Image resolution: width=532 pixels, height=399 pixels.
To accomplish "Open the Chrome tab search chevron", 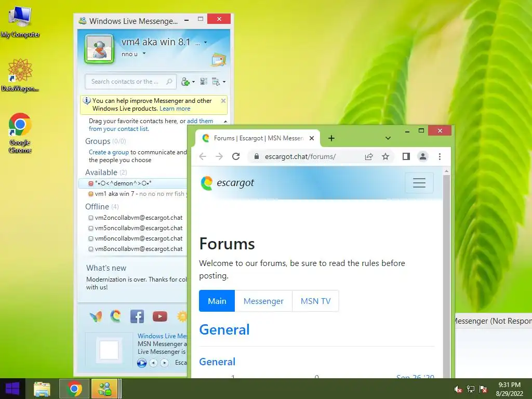I will click(388, 138).
